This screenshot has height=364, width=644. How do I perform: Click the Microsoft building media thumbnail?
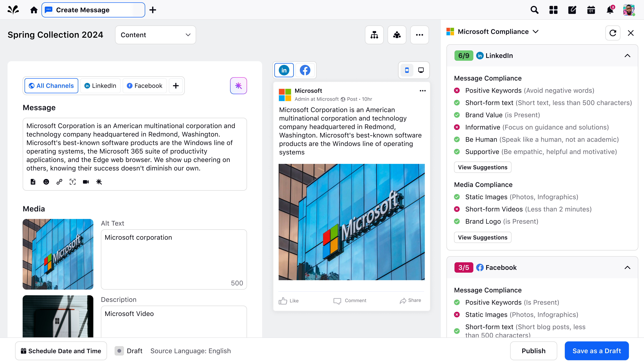point(58,254)
